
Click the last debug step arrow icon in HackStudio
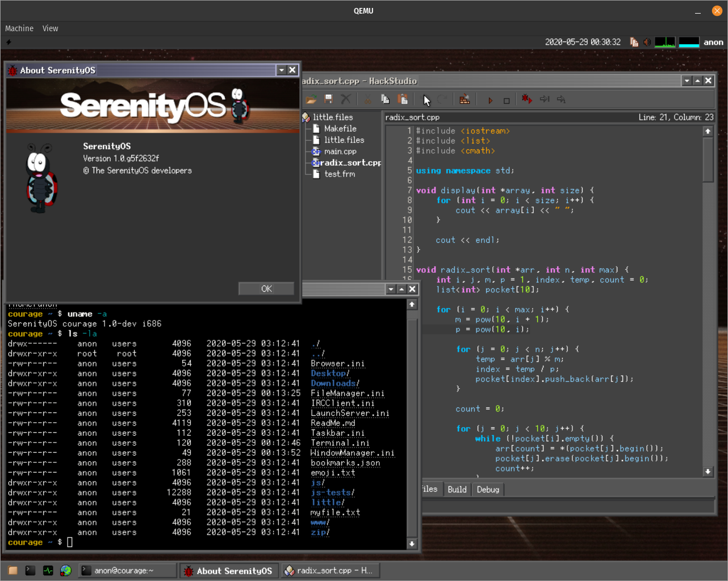coord(561,99)
